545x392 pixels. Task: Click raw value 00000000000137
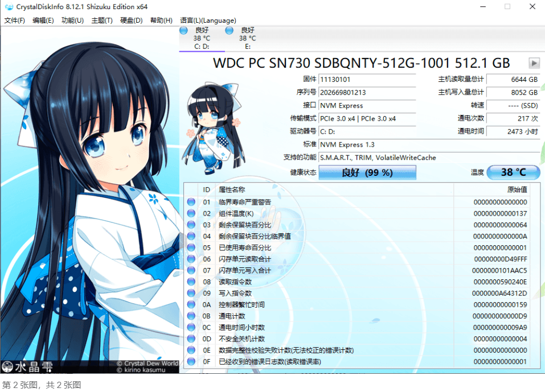click(500, 213)
